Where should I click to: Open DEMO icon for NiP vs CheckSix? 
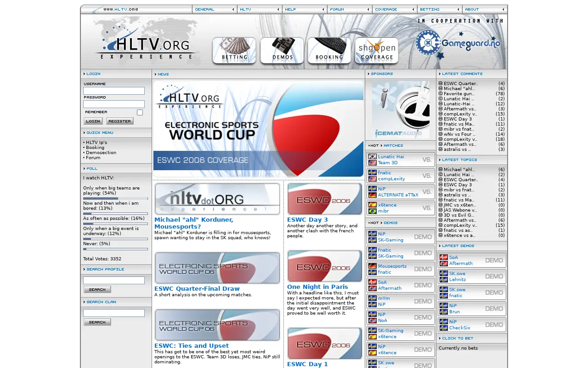click(494, 325)
